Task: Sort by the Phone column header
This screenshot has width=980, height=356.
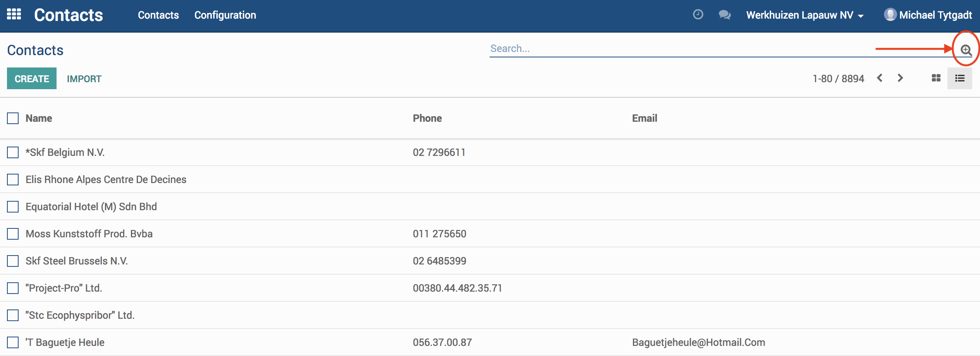Action: click(427, 118)
